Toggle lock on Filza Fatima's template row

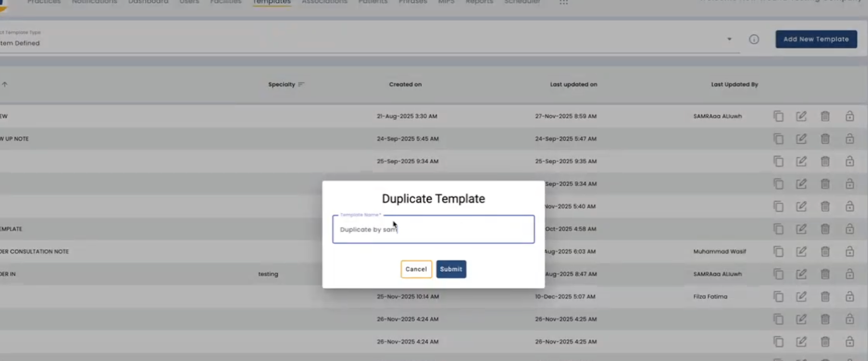[x=849, y=297]
